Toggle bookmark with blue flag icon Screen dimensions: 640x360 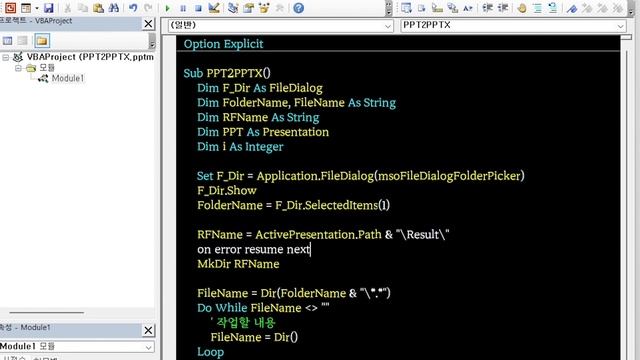pyautogui.click(x=572, y=8)
